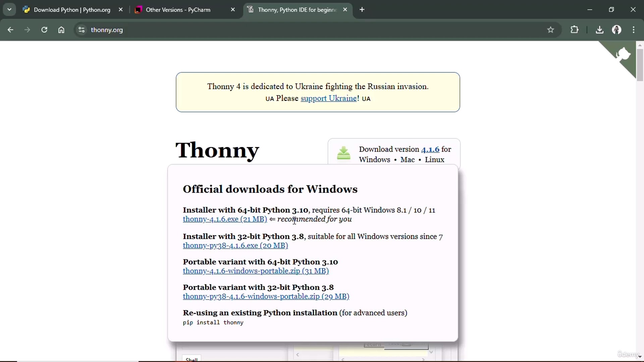Choose Linux download option
The width and height of the screenshot is (644, 362).
click(x=434, y=160)
